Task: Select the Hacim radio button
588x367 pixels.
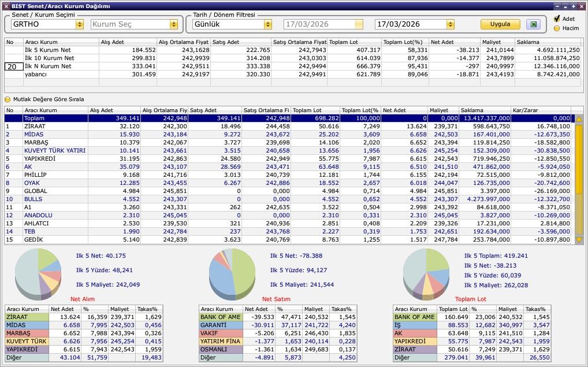Action: coord(557,28)
